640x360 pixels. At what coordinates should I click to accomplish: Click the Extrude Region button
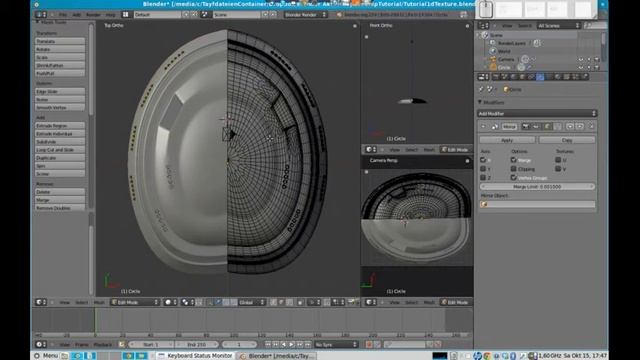point(60,126)
